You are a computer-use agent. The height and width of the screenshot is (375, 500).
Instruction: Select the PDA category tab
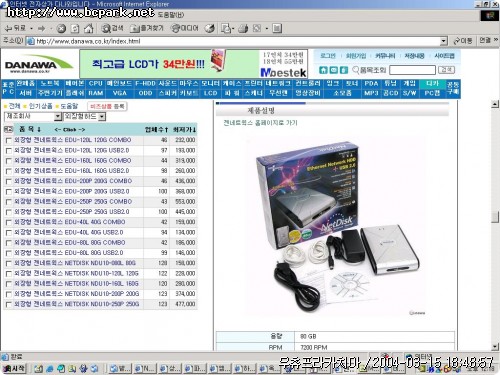tap(371, 83)
